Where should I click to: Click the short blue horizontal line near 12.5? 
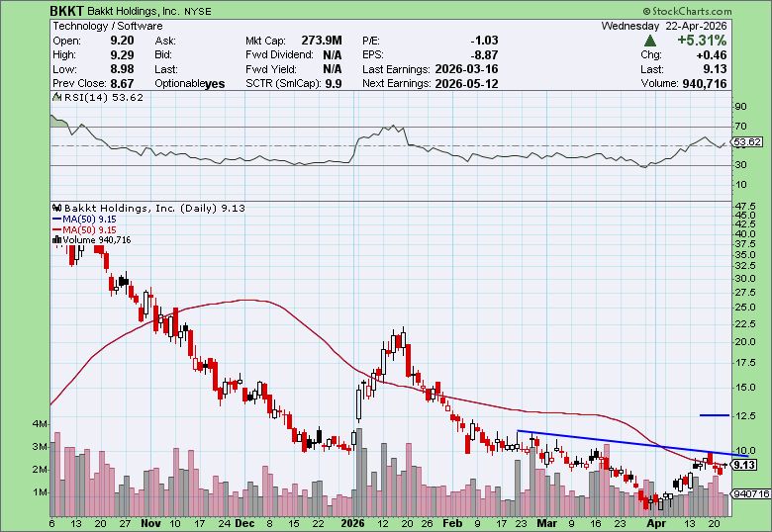[714, 415]
